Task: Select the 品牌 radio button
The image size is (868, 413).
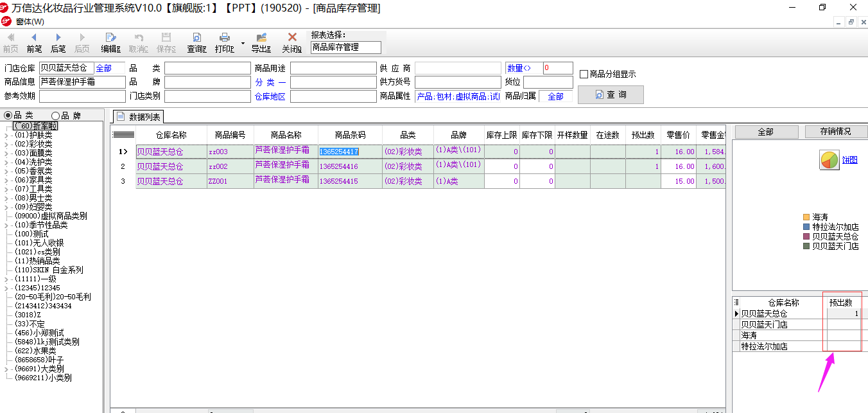Action: pos(55,116)
